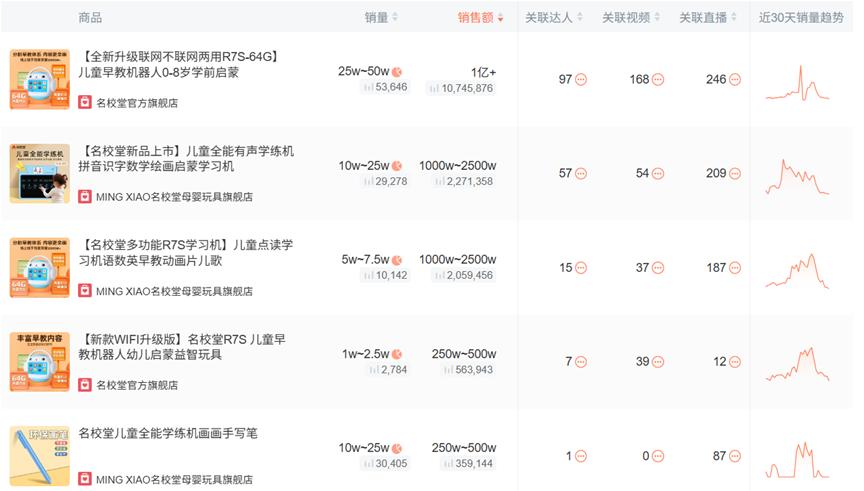This screenshot has width=864, height=491.
Task: Open details icon next to 246 直播
Action: coord(735,80)
